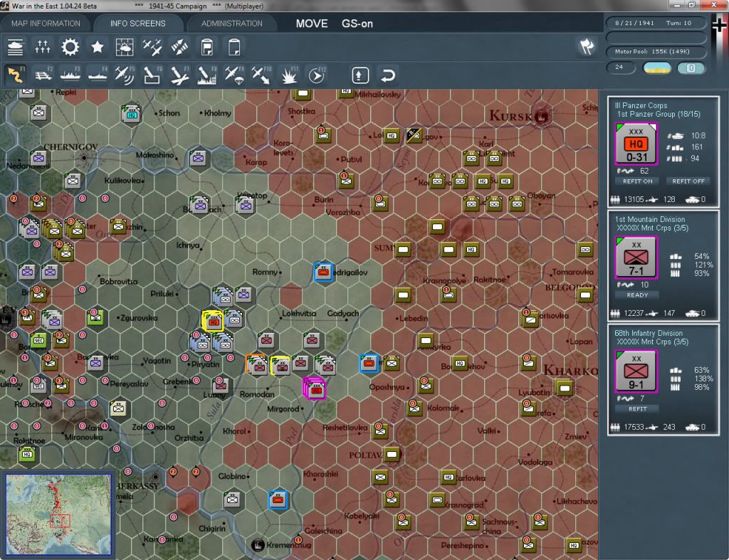Click the Kursk city hex
Screen dimensions: 729x560
point(541,117)
